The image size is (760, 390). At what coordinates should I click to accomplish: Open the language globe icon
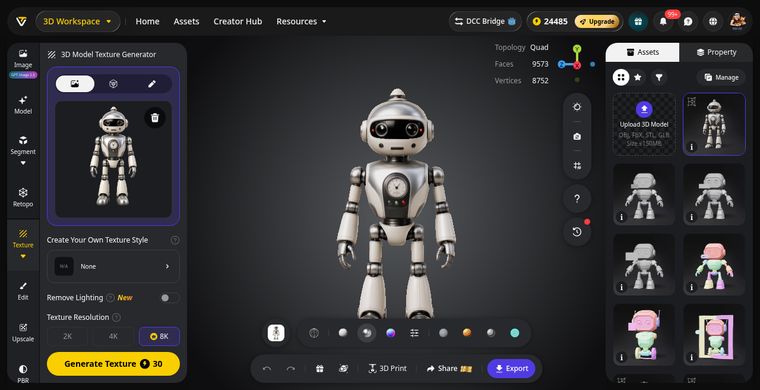tap(712, 21)
